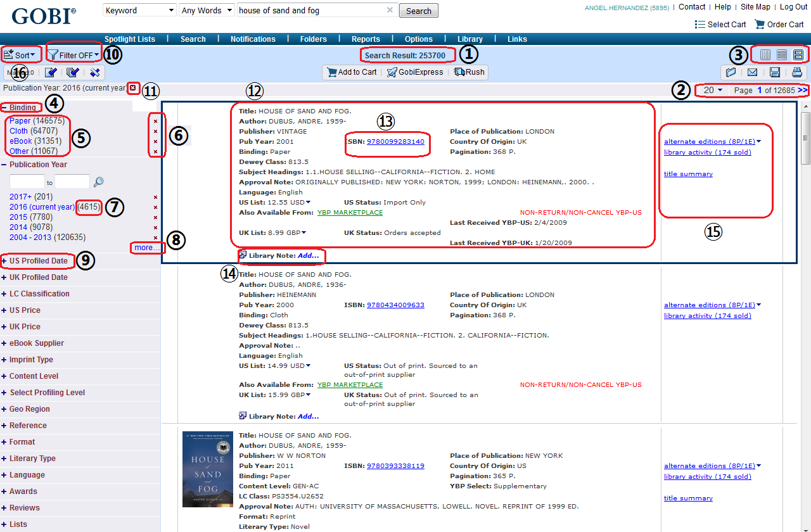Click the printer icon
811x532 pixels.
pyautogui.click(x=796, y=72)
